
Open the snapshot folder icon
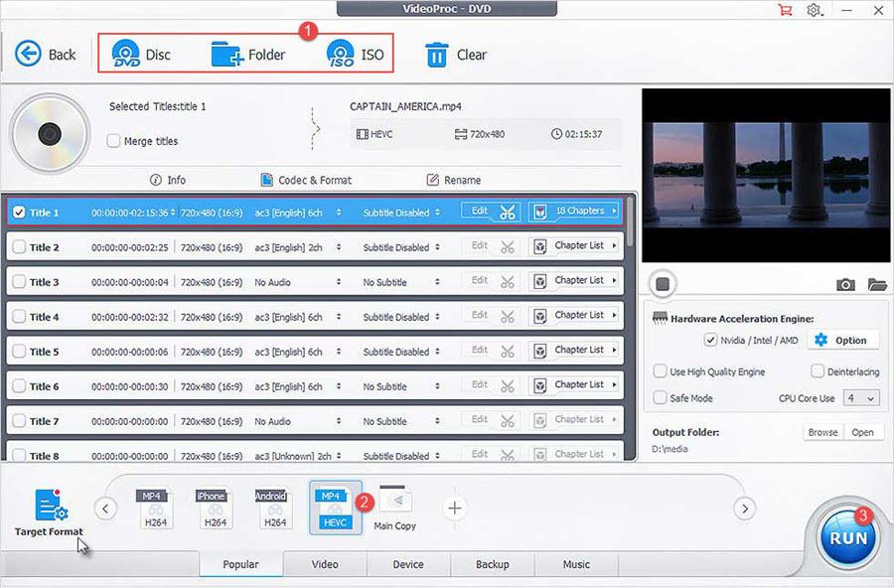(x=877, y=284)
